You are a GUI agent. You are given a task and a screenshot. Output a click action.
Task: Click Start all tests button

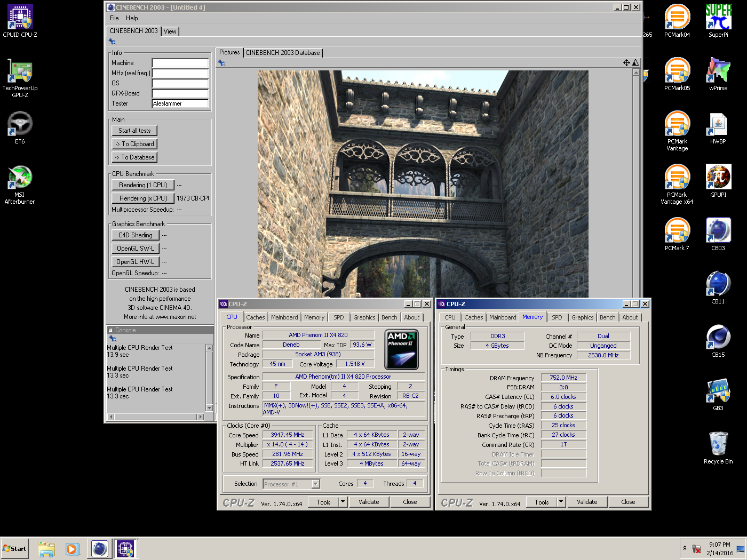[x=134, y=131]
